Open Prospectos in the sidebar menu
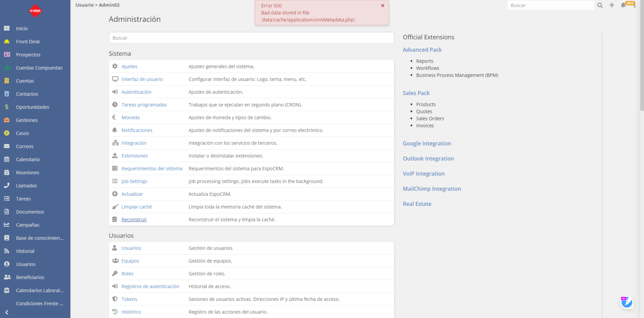Image resolution: width=644 pixels, height=318 pixels. coord(28,55)
